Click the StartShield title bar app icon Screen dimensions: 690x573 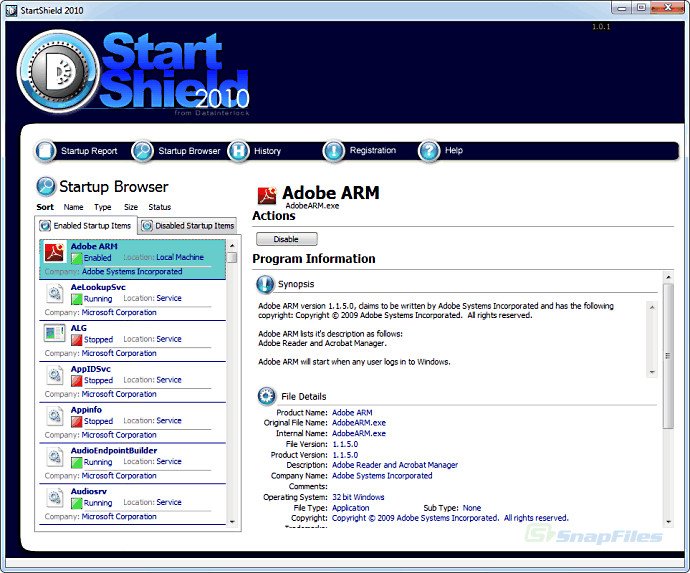pos(11,11)
